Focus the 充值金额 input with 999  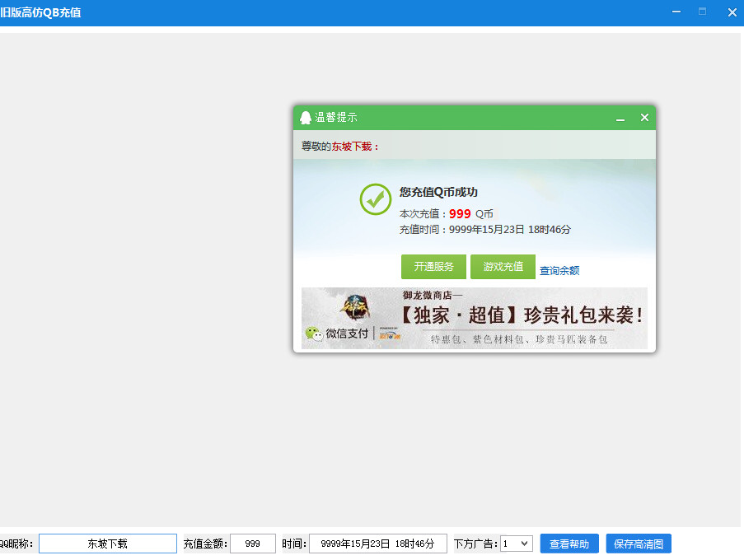253,544
